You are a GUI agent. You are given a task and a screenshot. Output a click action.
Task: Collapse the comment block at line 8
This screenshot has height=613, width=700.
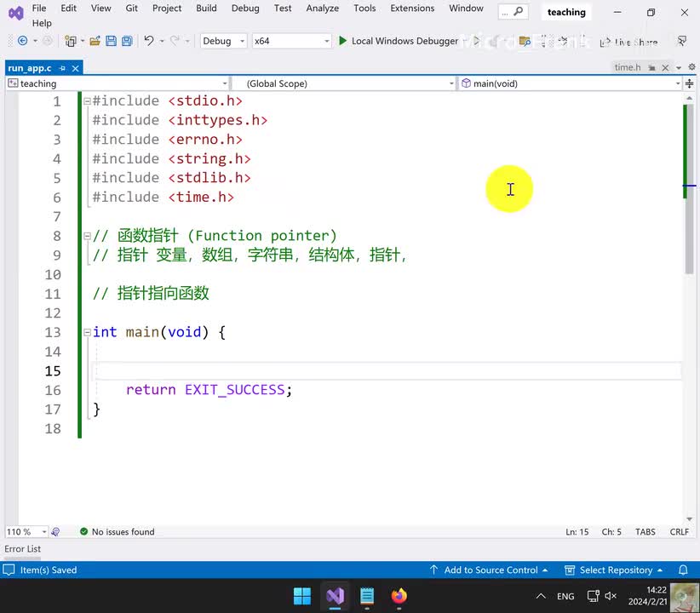pos(88,236)
